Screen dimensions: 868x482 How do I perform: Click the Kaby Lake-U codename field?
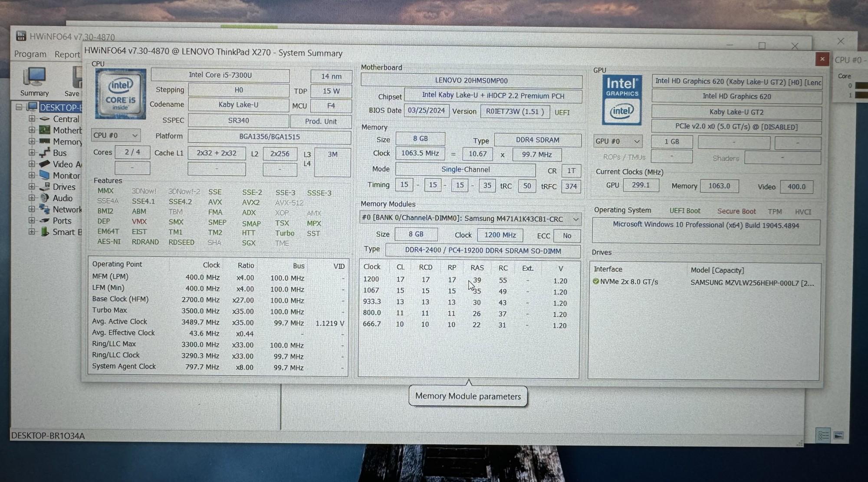[238, 105]
